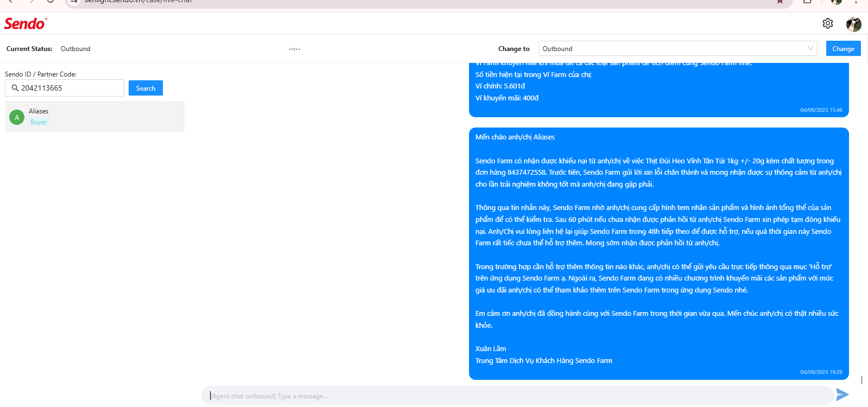Screen dimensions: 868x407
Task: Click the signature name Xuân Lãm
Action: click(x=491, y=349)
